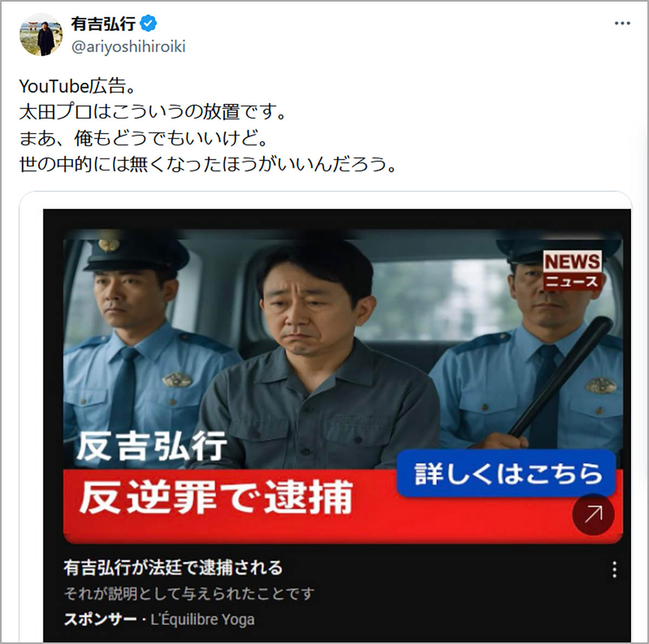Click the L'Équilibre Yoga sponsor name
The image size is (649, 644).
click(202, 619)
